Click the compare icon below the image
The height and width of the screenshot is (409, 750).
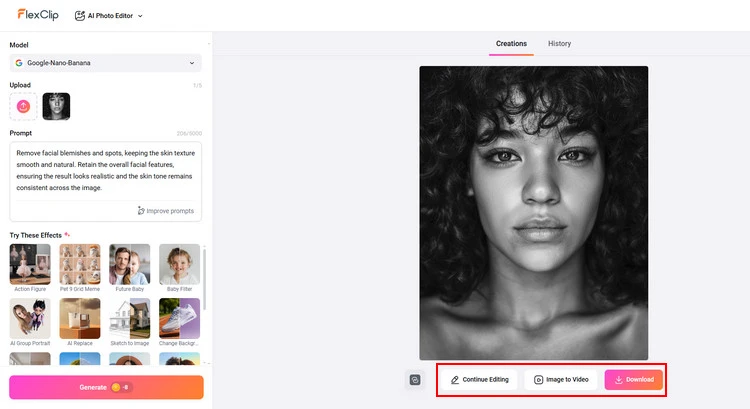coord(415,380)
